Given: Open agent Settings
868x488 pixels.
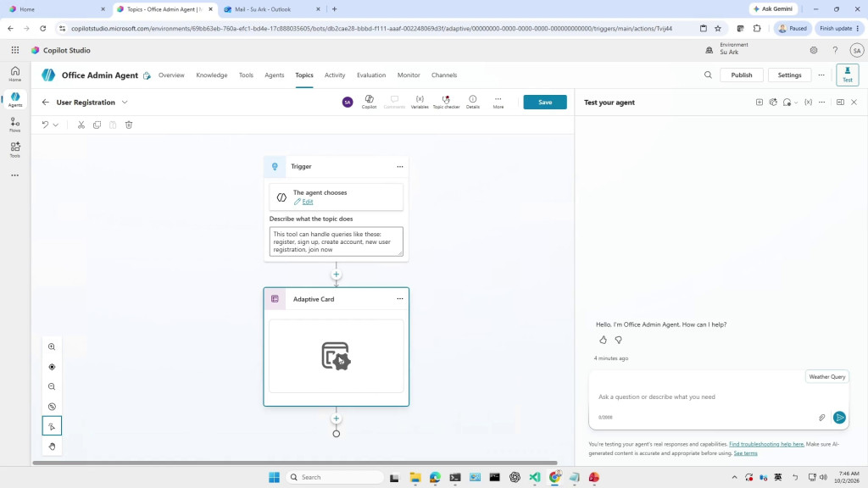Looking at the screenshot, I should (x=789, y=75).
